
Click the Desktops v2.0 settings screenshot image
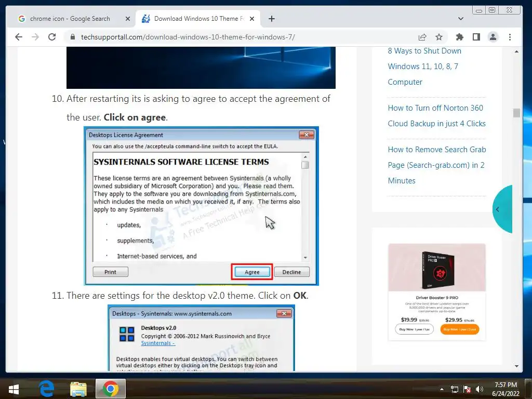pos(201,338)
